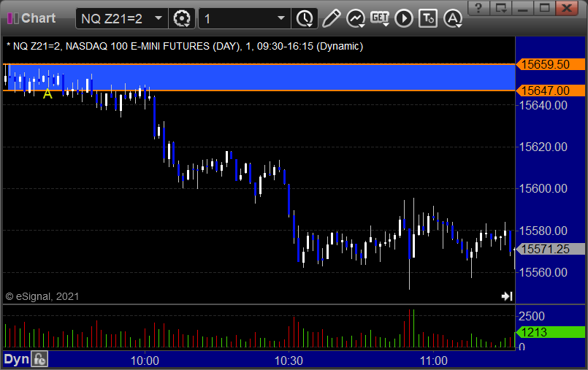Click the 11:00 time axis label
Image resolution: width=588 pixels, height=370 pixels.
(x=433, y=361)
